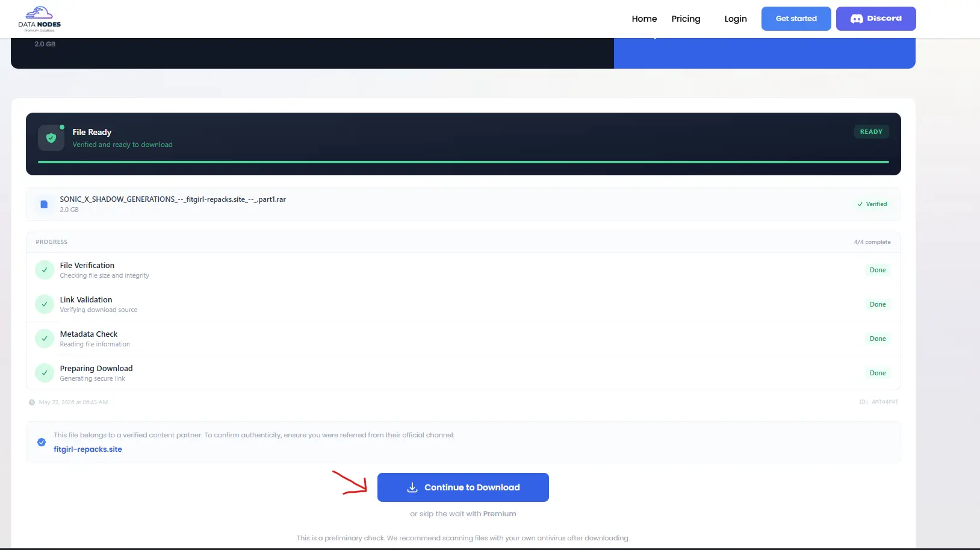Open the Login page

coord(736,19)
